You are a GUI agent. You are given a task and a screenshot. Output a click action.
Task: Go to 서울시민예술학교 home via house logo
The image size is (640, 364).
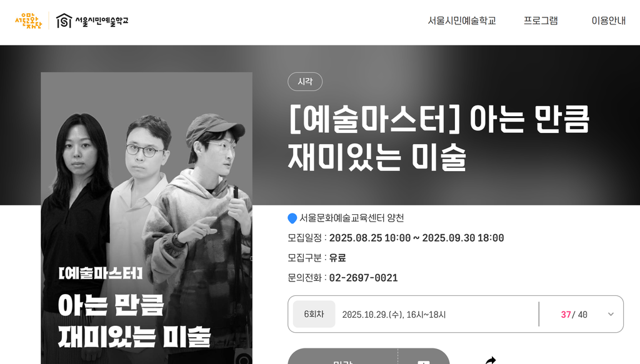[92, 21]
